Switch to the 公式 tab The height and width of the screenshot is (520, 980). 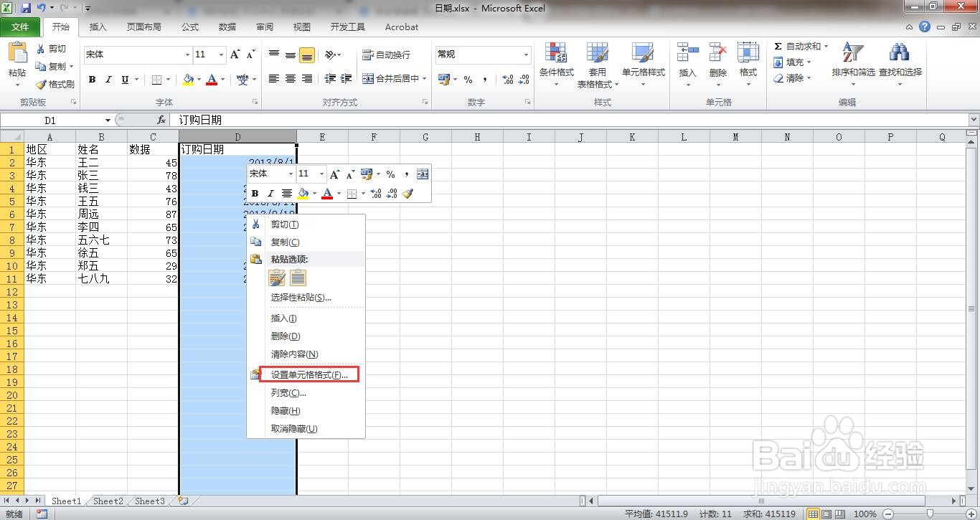(190, 27)
